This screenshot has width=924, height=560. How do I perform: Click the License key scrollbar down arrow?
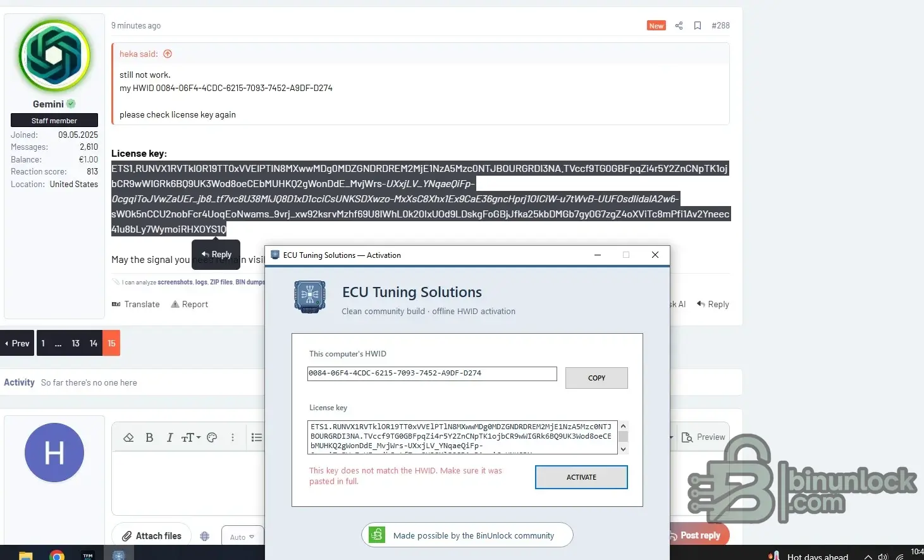tap(623, 449)
